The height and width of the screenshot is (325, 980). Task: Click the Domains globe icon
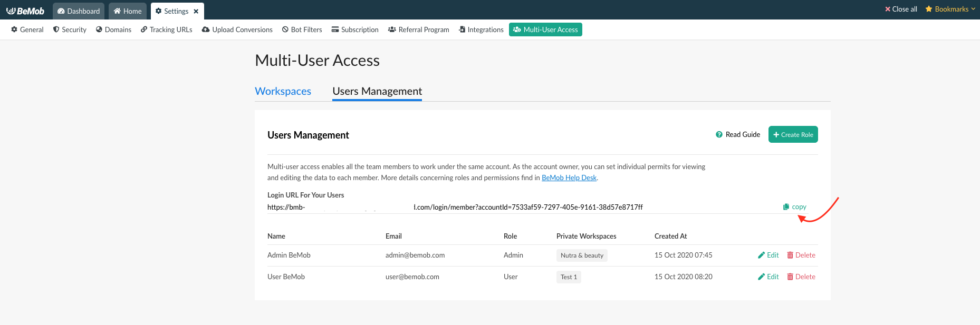tap(99, 29)
